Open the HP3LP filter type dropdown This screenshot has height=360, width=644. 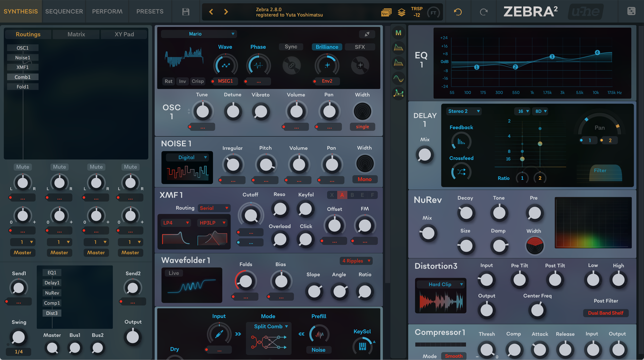pyautogui.click(x=212, y=223)
